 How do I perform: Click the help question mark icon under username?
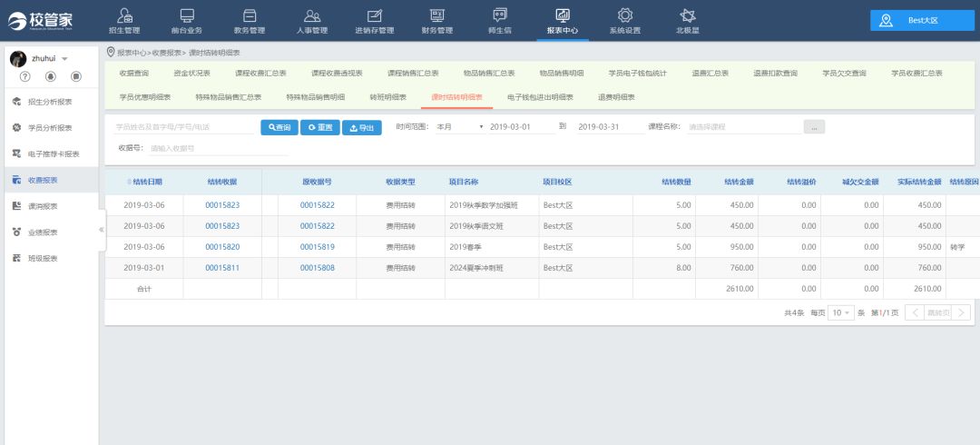tap(25, 76)
